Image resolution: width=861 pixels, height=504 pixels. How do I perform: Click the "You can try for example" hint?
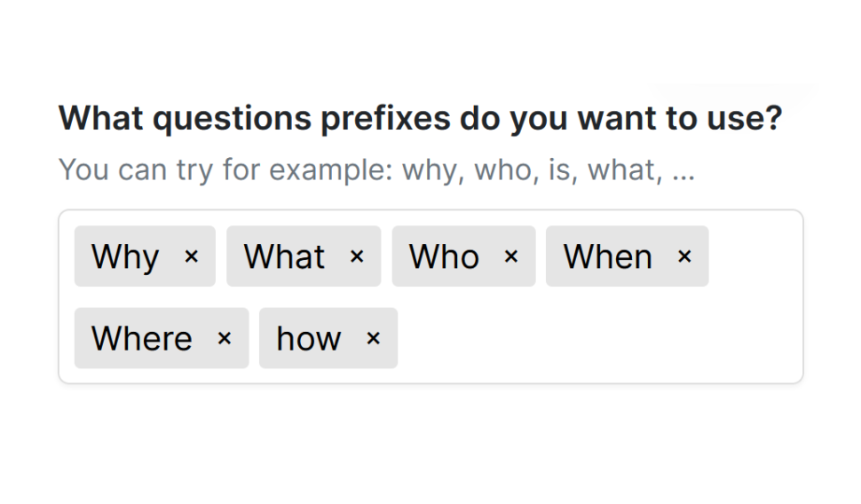pos(376,169)
